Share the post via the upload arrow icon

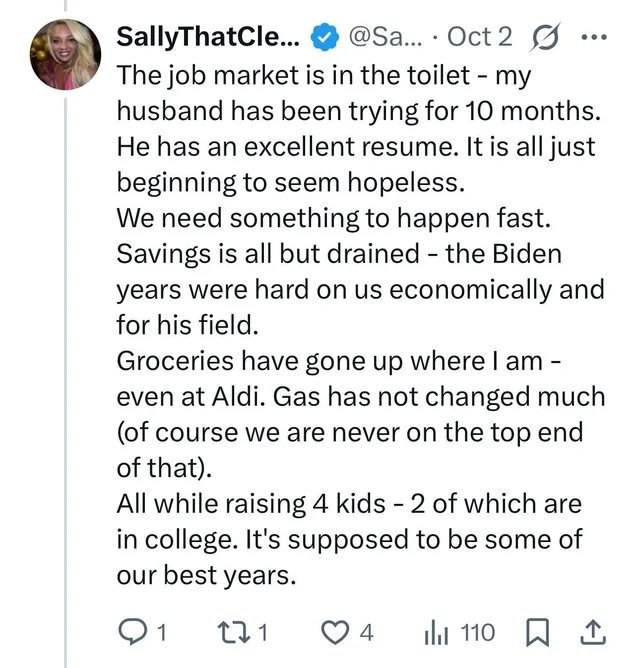(x=594, y=632)
